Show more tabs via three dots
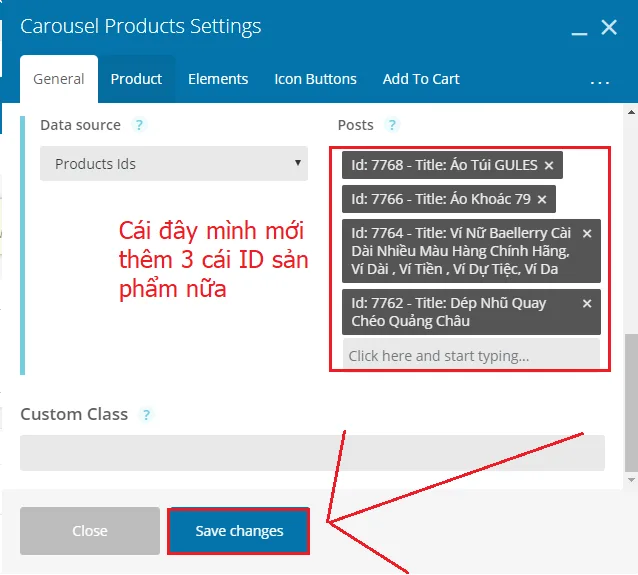Viewport: 638px width, 575px height. pyautogui.click(x=600, y=81)
